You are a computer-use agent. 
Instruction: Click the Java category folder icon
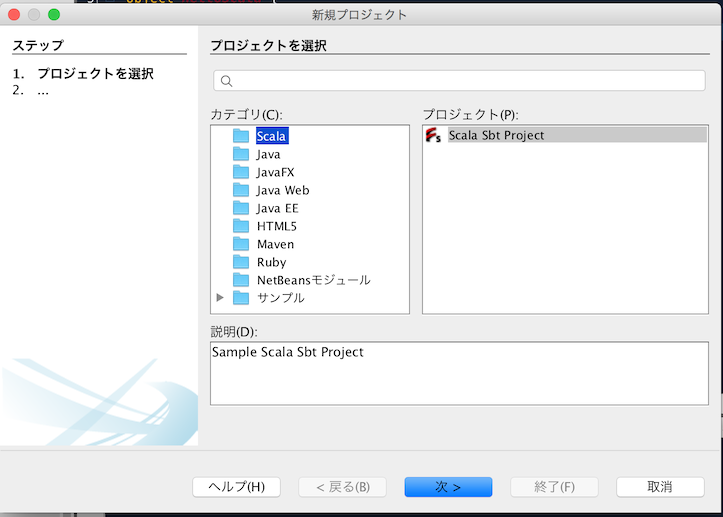click(240, 154)
